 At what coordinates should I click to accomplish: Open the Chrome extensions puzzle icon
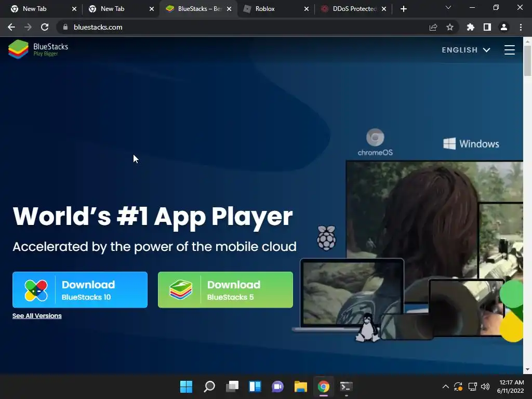[471, 27]
